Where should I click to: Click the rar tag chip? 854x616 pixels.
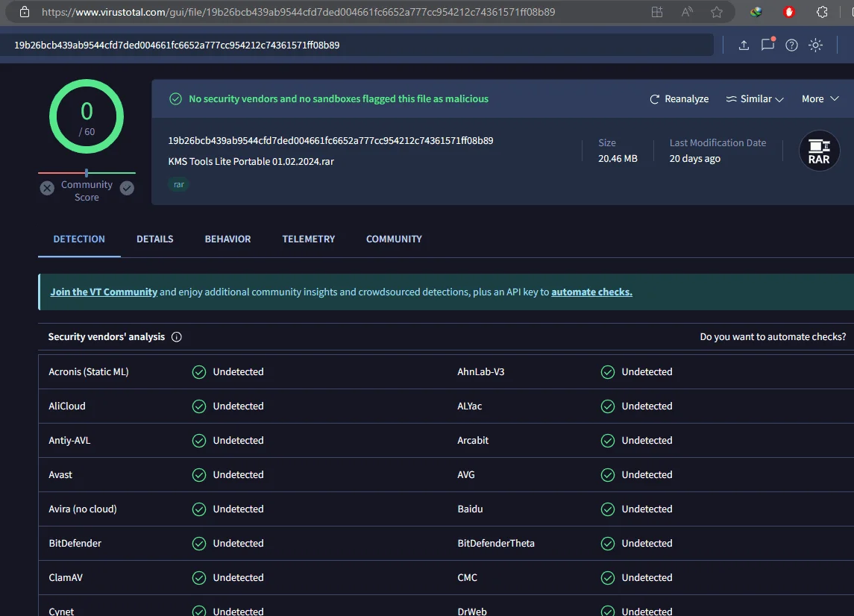click(179, 185)
